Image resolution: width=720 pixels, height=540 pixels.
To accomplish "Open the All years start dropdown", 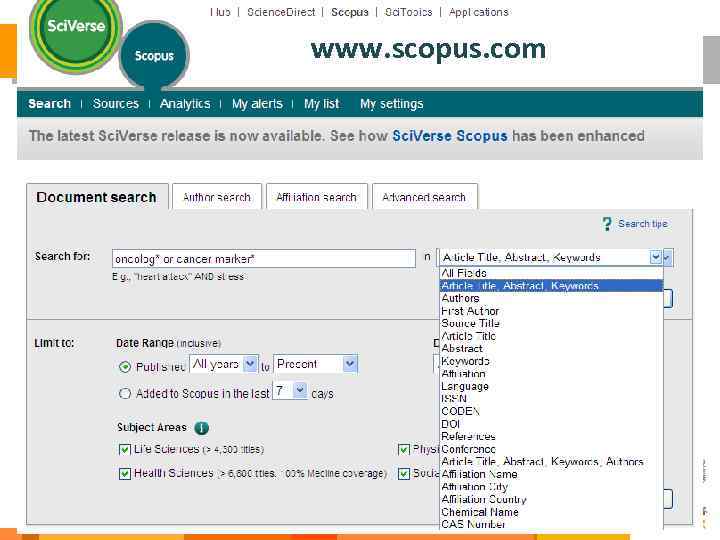I will [250, 364].
